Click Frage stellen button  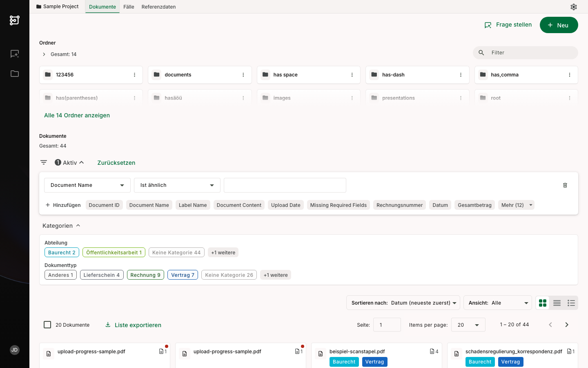tap(508, 25)
